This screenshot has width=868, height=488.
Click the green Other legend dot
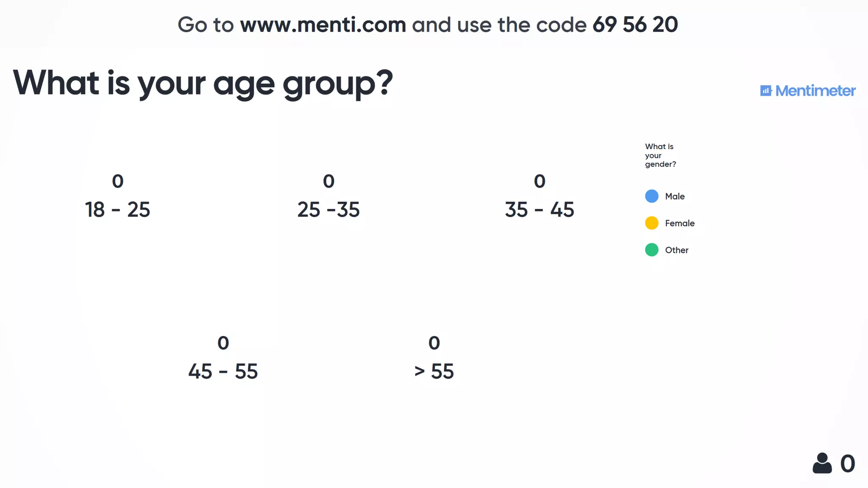pyautogui.click(x=651, y=250)
